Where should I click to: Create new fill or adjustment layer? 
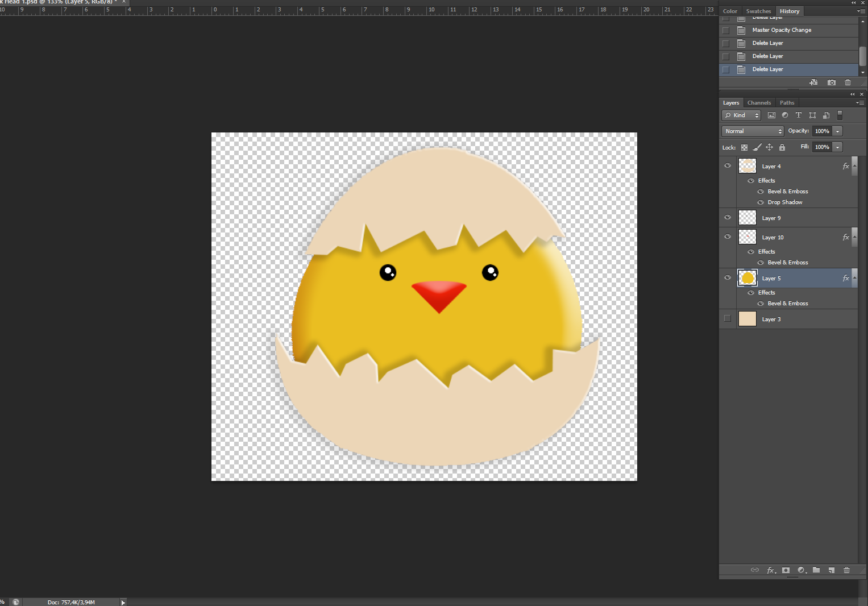(801, 570)
